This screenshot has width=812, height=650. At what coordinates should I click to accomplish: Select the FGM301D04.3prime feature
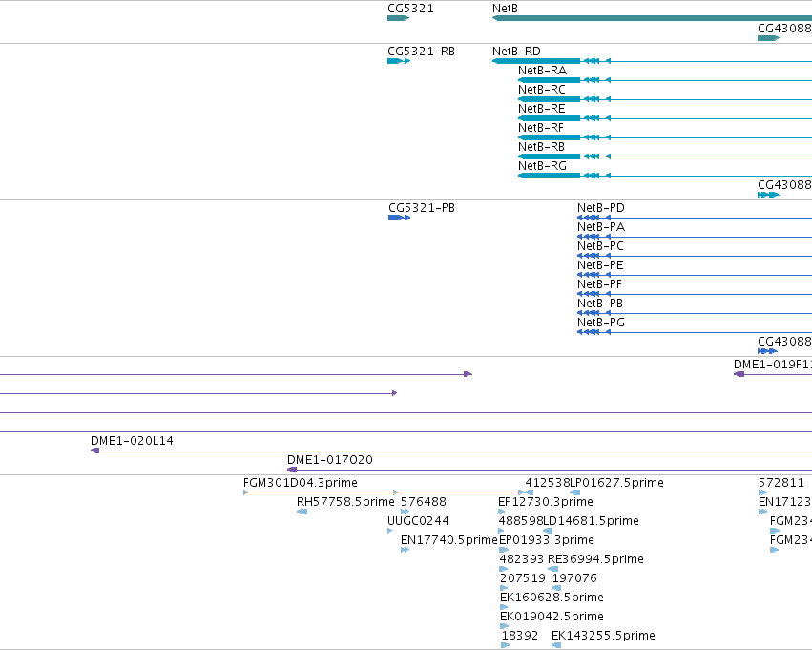pos(385,493)
